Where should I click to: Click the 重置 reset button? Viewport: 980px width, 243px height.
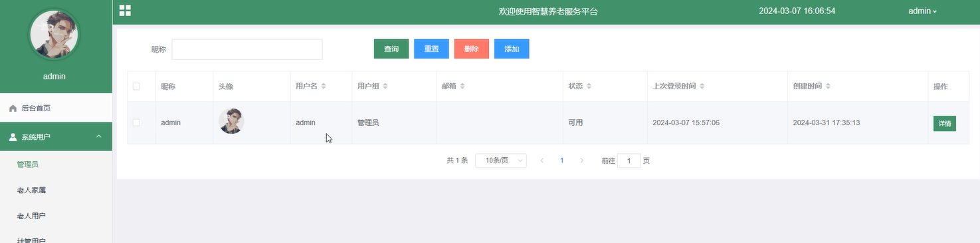pos(431,49)
